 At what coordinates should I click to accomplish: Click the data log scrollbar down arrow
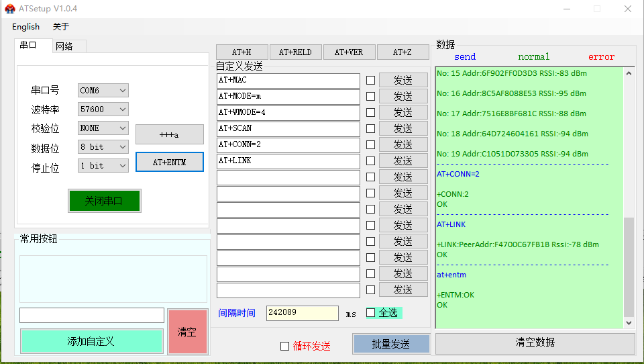click(x=629, y=323)
